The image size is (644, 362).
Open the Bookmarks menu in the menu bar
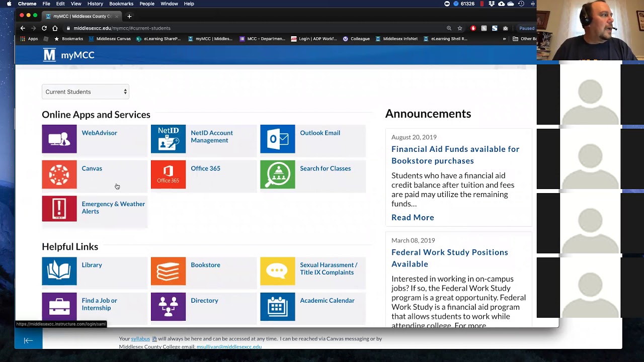(121, 4)
